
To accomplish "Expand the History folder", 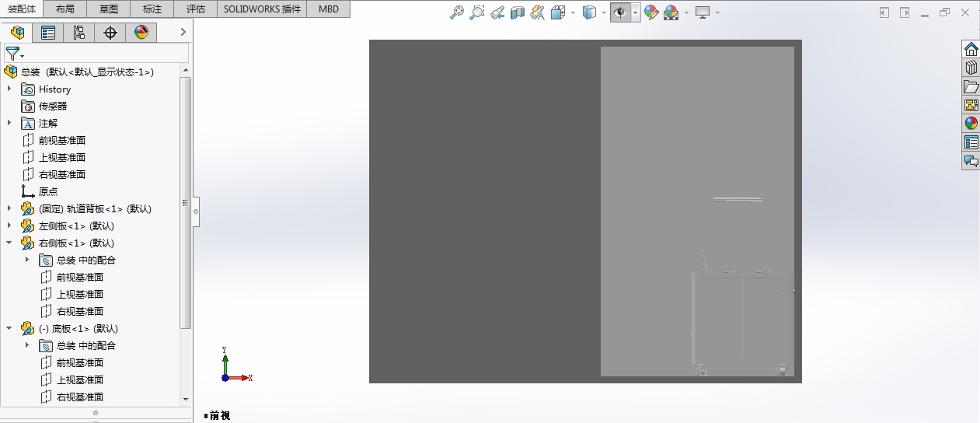I will [x=9, y=89].
